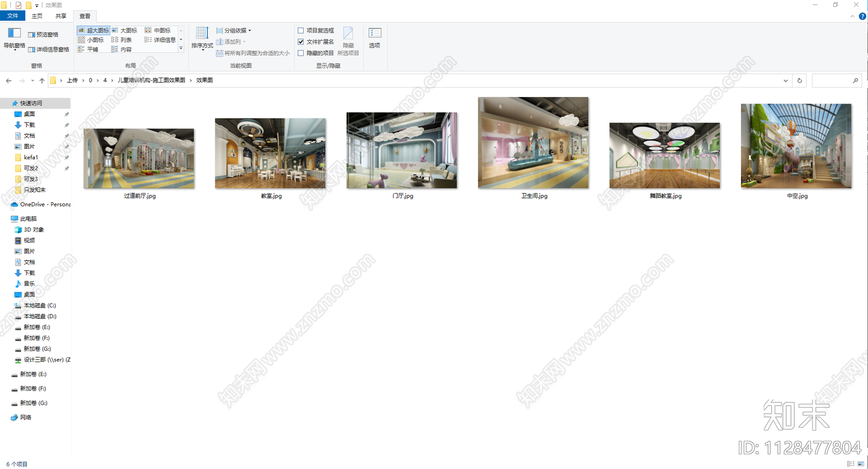Open the group by (分组依据) dropdown

pyautogui.click(x=234, y=30)
